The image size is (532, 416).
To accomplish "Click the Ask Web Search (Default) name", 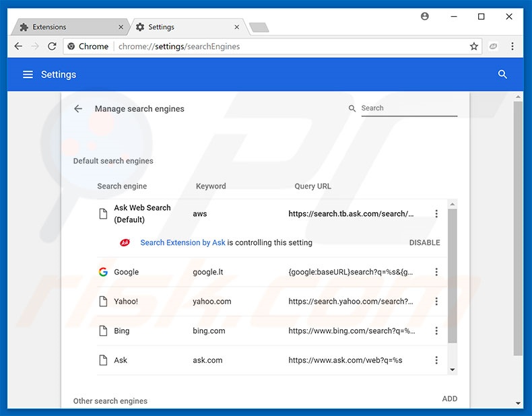I will click(x=142, y=213).
